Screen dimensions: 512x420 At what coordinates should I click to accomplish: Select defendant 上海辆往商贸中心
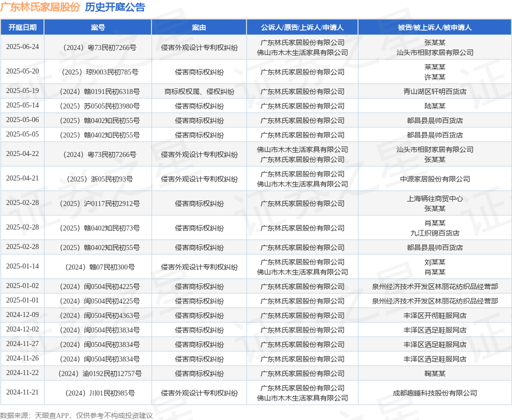coord(434,199)
